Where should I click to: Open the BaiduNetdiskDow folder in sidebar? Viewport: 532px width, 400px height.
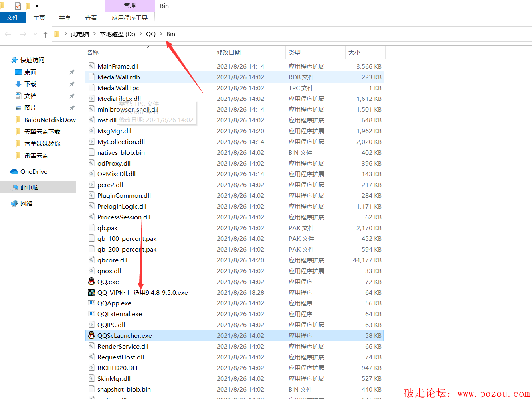pyautogui.click(x=50, y=120)
